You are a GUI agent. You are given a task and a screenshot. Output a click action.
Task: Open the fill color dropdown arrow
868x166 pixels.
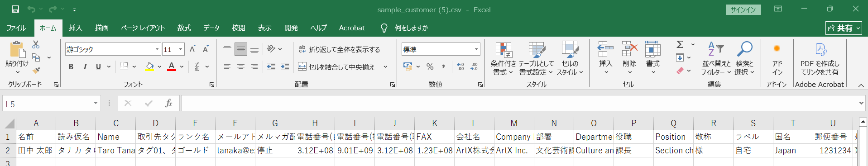coord(159,66)
